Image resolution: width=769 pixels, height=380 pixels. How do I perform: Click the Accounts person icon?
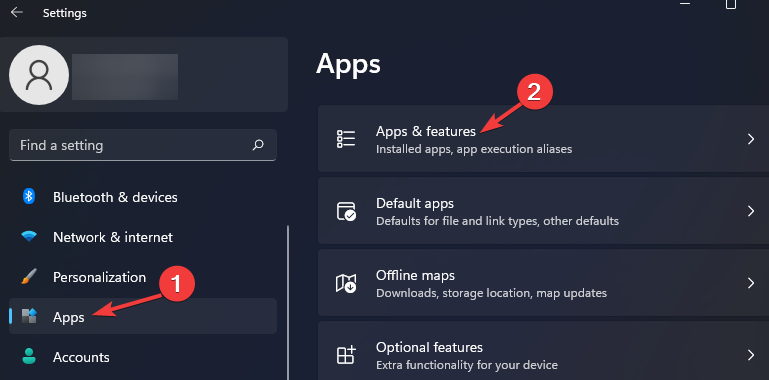coord(29,356)
